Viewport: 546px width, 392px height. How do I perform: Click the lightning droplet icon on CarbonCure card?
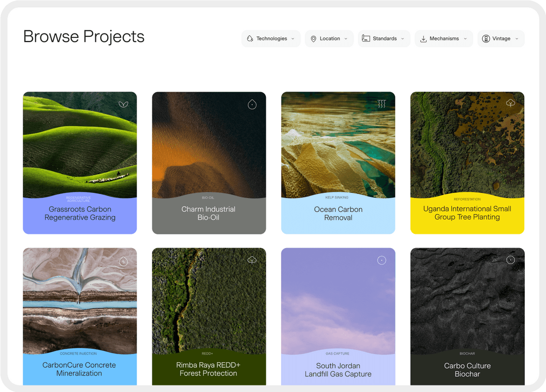pyautogui.click(x=123, y=261)
